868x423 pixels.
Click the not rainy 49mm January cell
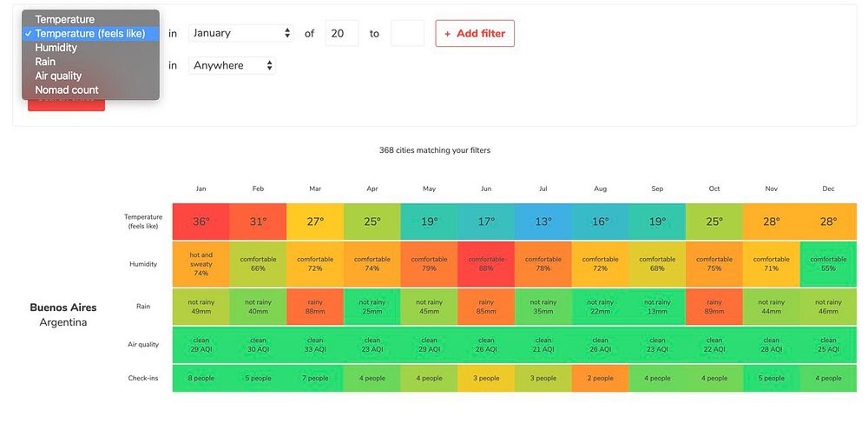[201, 307]
